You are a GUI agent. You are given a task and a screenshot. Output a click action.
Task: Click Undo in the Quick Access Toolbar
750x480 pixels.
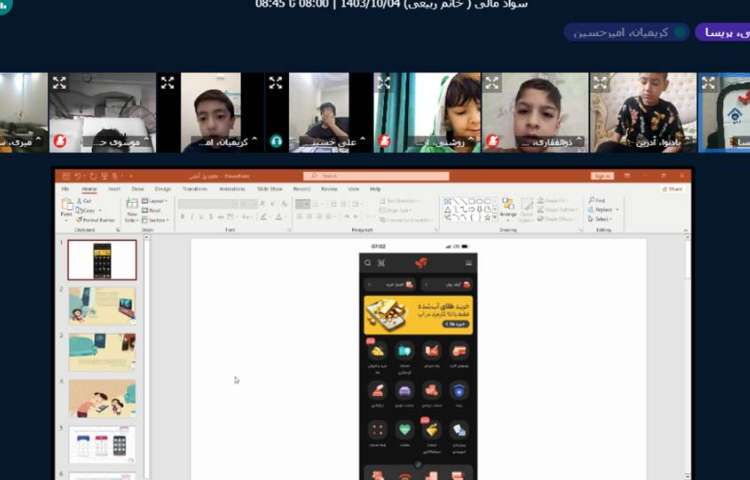[x=78, y=176]
